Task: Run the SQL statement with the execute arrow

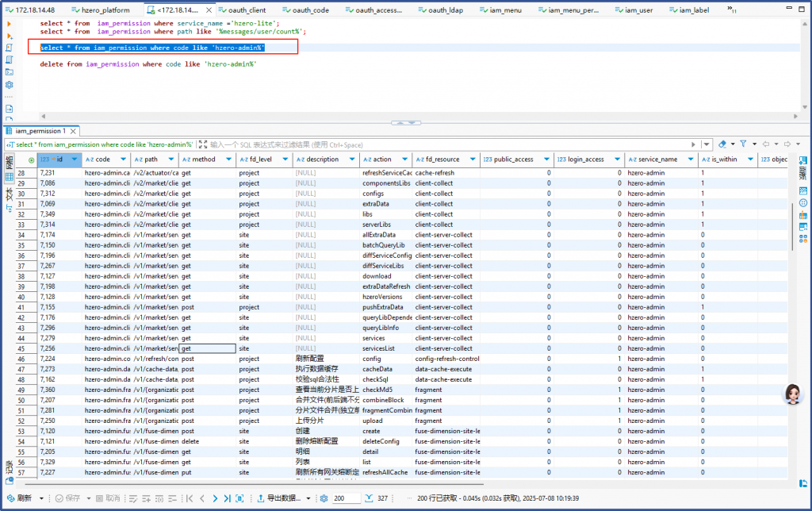Action: (10, 24)
